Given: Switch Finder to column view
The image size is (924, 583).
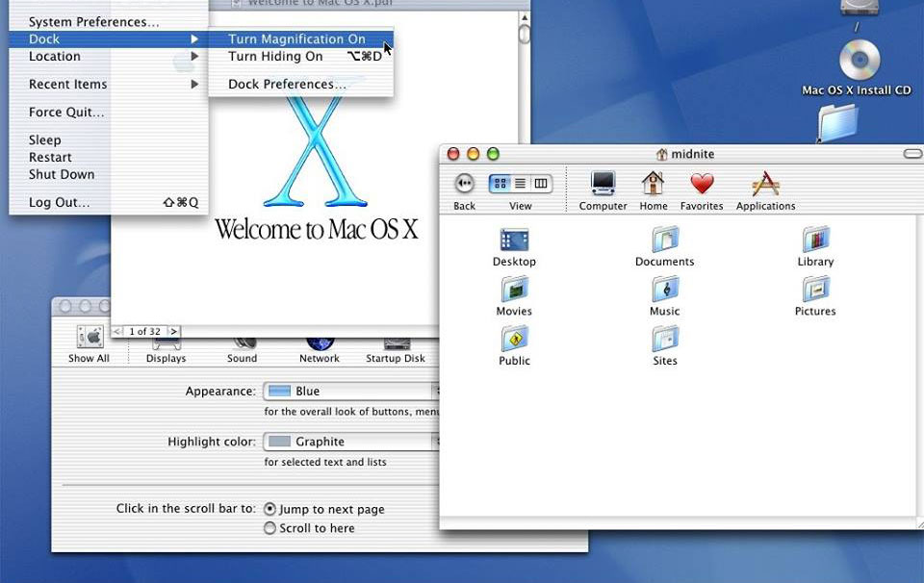Looking at the screenshot, I should click(541, 184).
